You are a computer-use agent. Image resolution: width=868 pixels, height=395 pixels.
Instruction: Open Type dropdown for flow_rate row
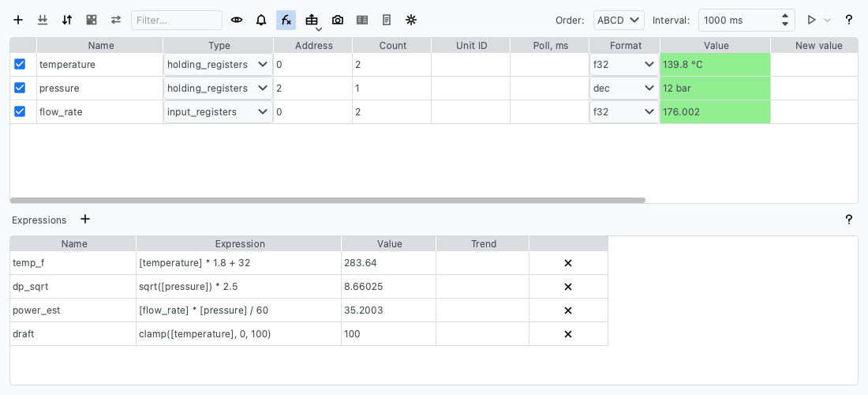pyautogui.click(x=218, y=111)
